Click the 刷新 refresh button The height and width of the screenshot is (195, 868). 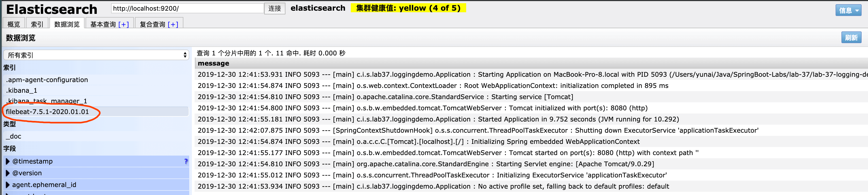point(851,38)
